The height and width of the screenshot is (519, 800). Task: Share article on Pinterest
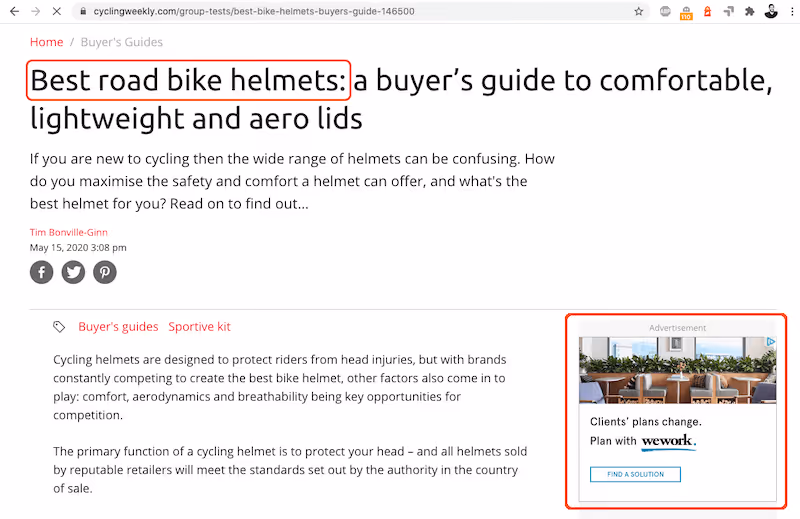tap(105, 272)
